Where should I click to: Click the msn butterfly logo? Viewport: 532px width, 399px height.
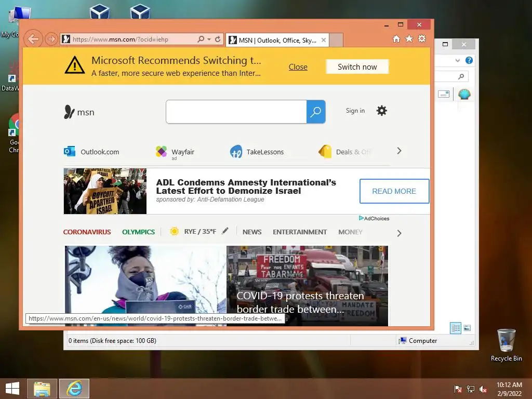(x=79, y=112)
